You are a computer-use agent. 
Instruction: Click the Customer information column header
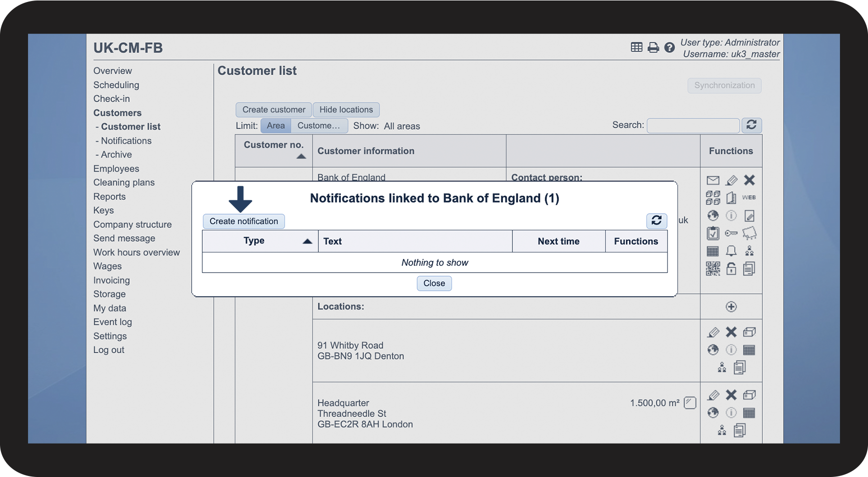click(409, 151)
